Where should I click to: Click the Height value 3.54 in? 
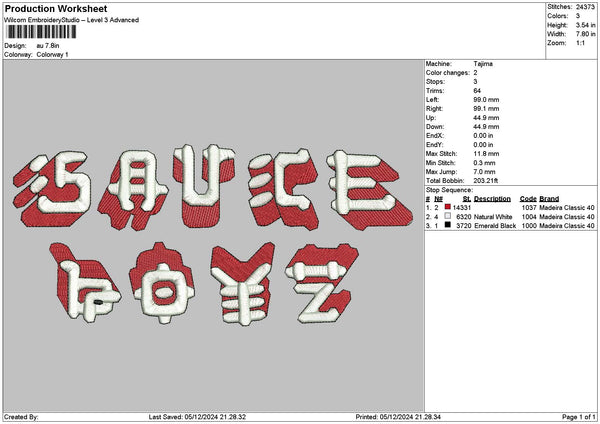[x=585, y=25]
